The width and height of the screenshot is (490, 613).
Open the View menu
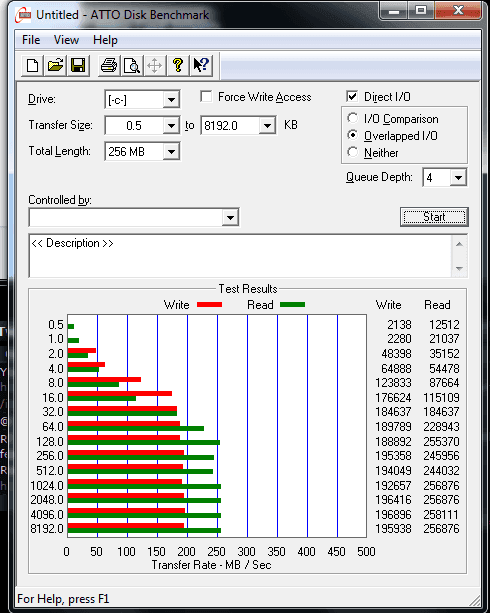(x=66, y=40)
